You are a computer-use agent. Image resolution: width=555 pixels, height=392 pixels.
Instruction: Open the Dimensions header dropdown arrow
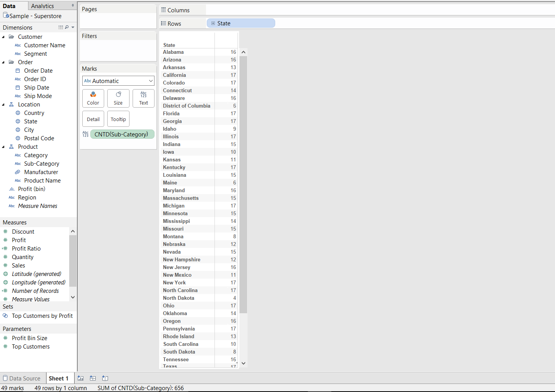pyautogui.click(x=73, y=27)
